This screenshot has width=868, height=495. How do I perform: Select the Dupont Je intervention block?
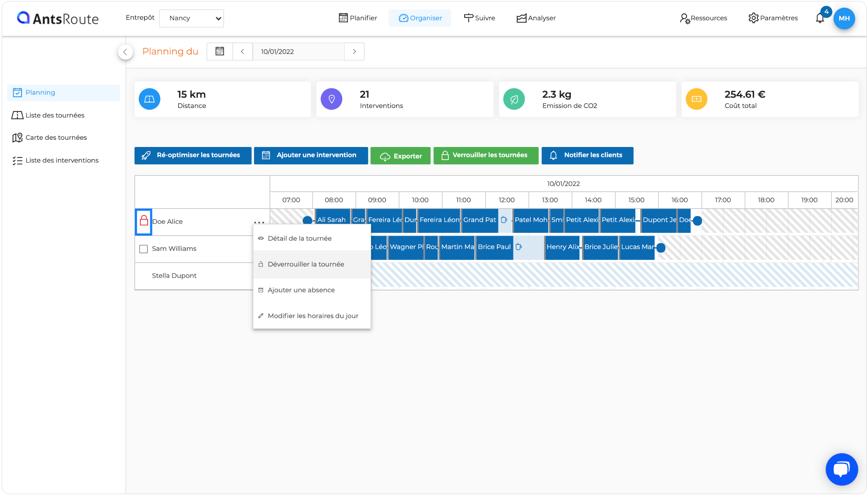[659, 220]
